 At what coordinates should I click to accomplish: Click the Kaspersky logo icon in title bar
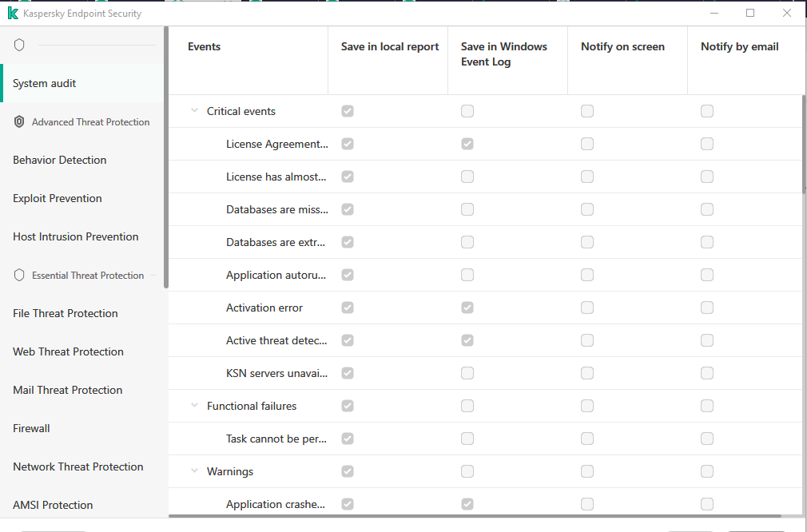tap(13, 14)
